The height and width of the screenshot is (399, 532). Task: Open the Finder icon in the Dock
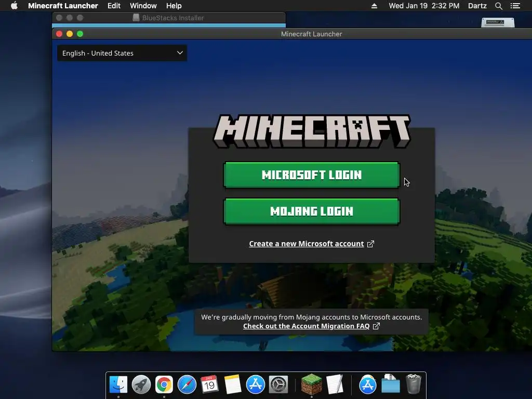coord(118,384)
